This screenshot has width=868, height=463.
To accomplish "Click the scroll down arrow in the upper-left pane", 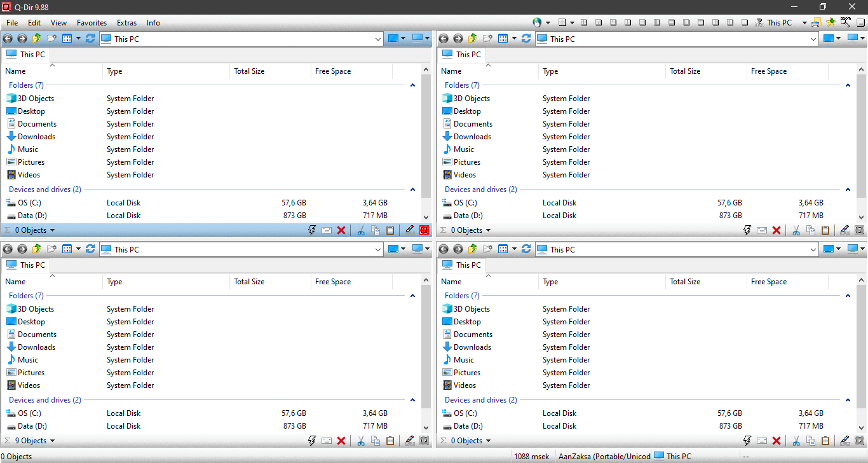I will pos(426,218).
